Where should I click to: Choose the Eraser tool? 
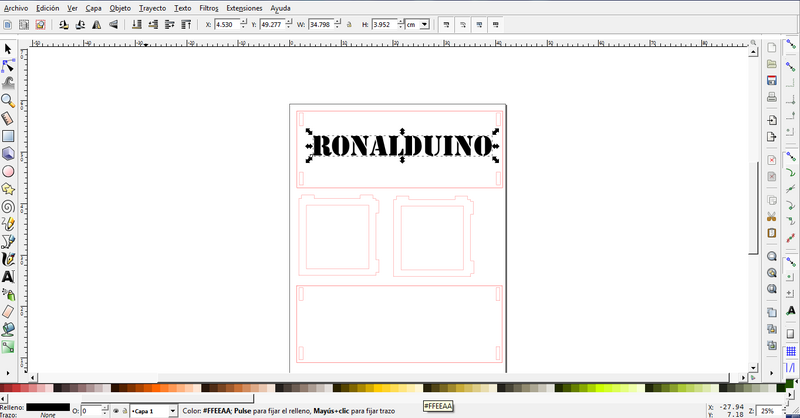point(8,311)
